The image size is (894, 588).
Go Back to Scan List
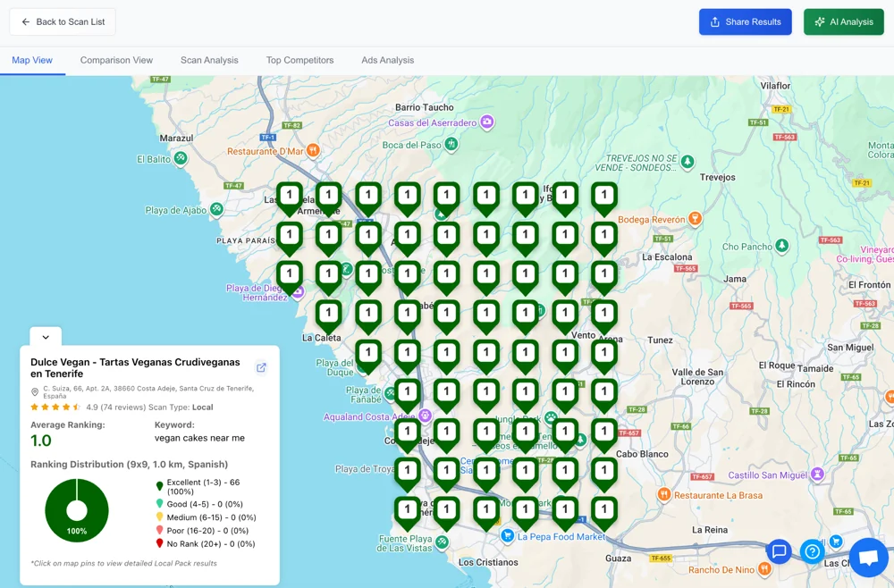(x=63, y=22)
